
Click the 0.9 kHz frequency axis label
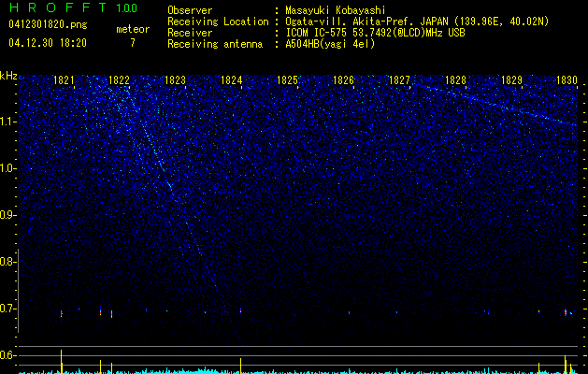pyautogui.click(x=7, y=215)
